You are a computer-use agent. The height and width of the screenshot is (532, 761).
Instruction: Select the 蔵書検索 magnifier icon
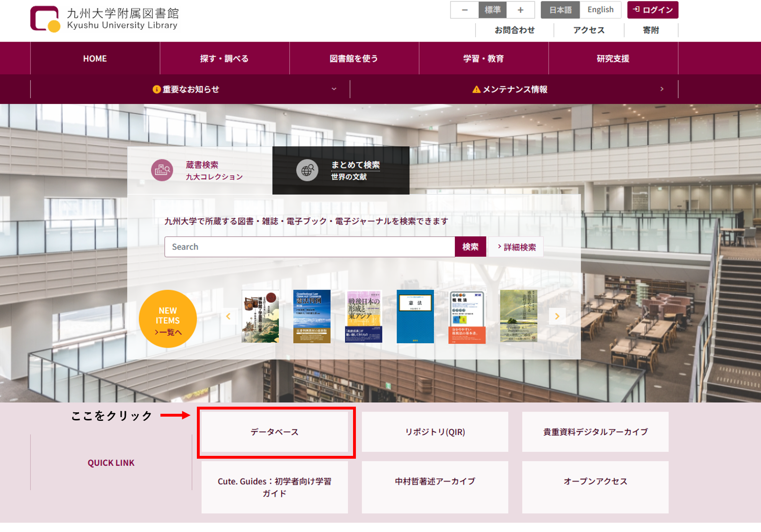click(162, 170)
